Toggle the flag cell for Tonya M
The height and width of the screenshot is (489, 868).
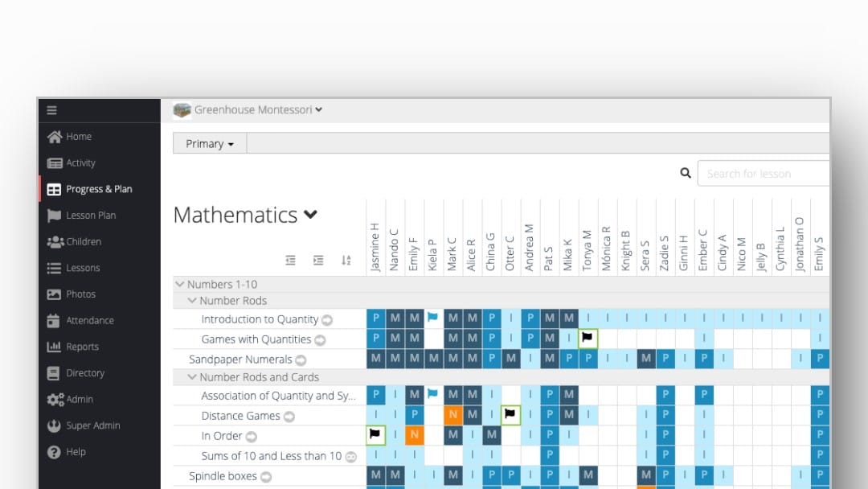[x=588, y=338]
